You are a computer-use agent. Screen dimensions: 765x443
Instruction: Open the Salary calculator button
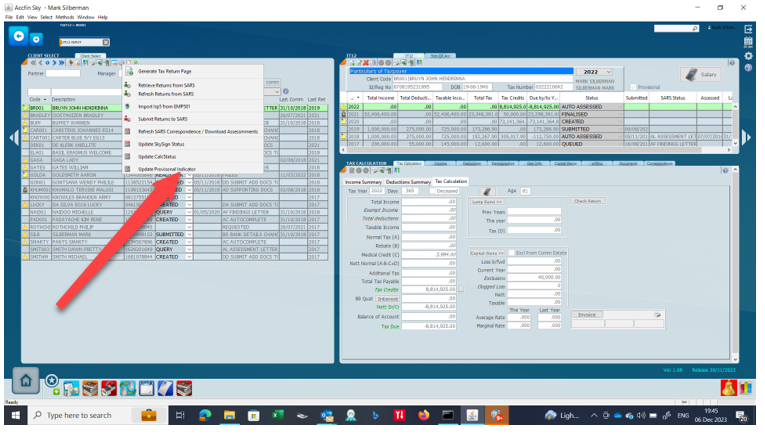(x=705, y=75)
